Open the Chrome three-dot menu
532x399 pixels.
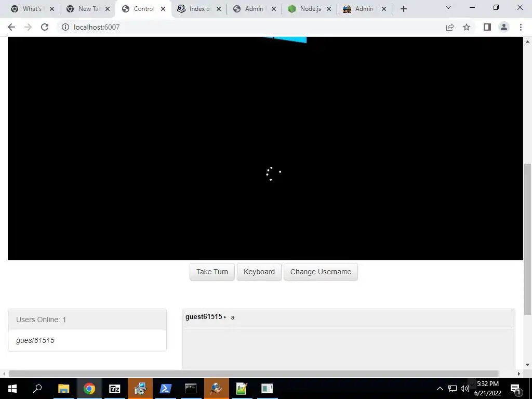pyautogui.click(x=521, y=27)
